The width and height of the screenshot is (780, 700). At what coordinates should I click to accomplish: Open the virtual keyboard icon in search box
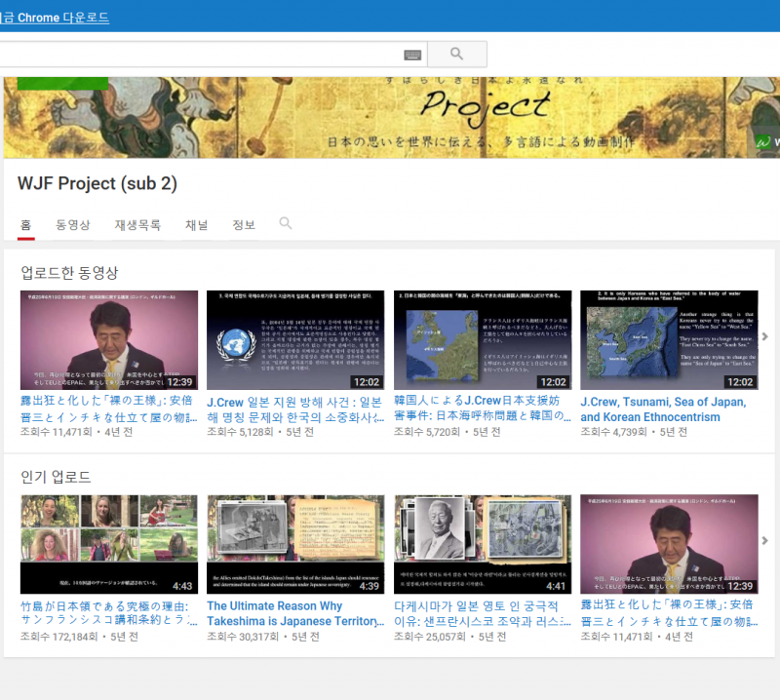pyautogui.click(x=412, y=55)
